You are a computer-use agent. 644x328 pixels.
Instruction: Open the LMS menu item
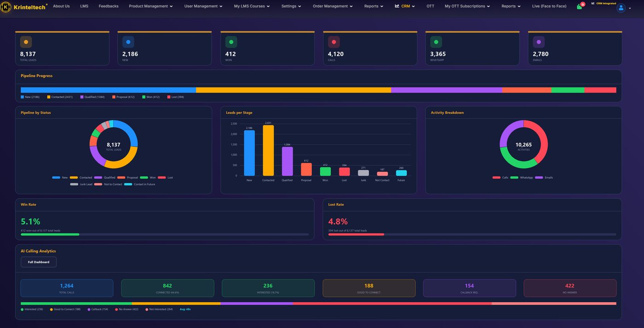[84, 6]
